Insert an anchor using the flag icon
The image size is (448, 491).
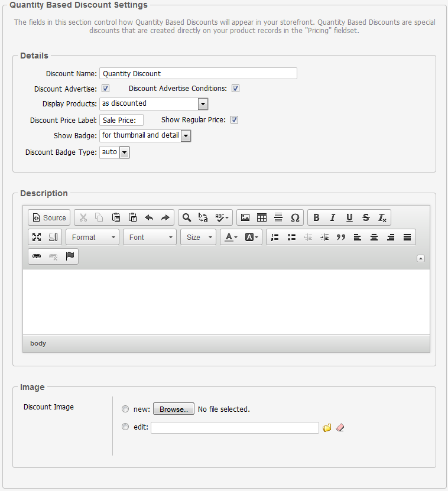tap(70, 256)
